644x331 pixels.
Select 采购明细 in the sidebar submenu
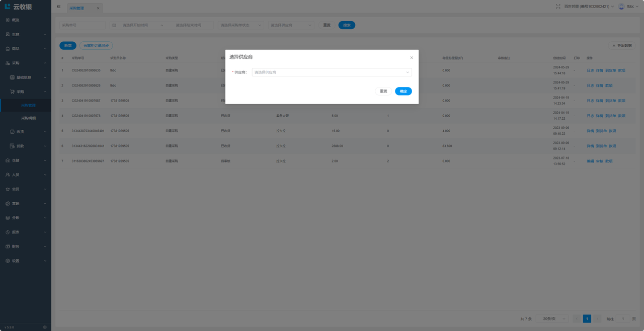pyautogui.click(x=28, y=118)
